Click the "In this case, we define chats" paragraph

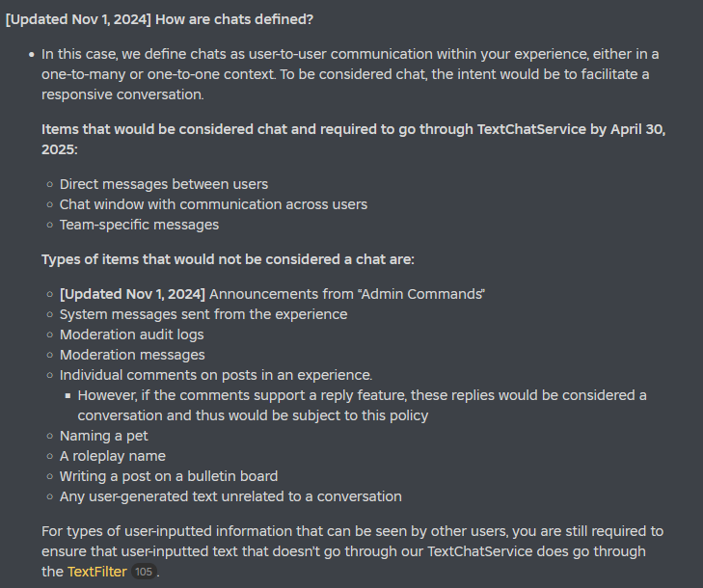pos(350,74)
